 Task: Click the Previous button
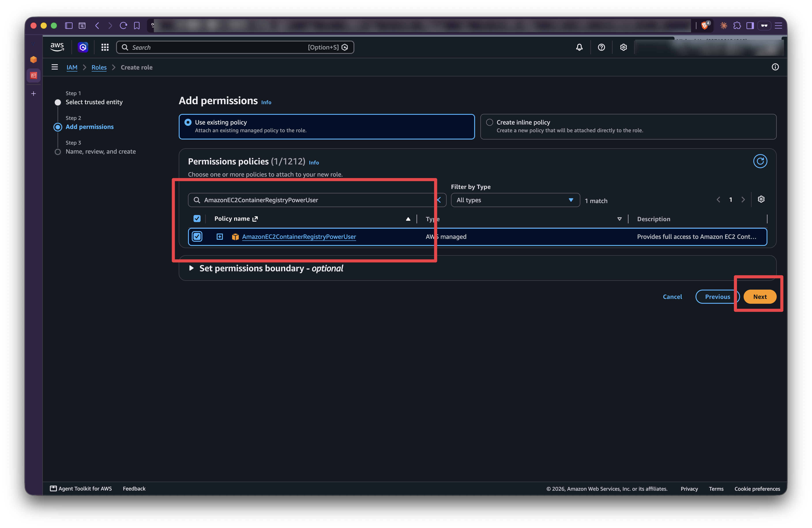[x=717, y=297]
